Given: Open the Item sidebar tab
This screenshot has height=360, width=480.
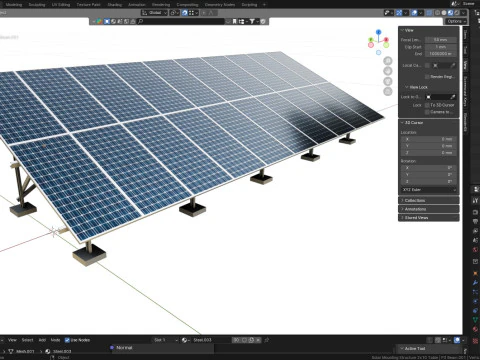Looking at the screenshot, I should click(465, 35).
